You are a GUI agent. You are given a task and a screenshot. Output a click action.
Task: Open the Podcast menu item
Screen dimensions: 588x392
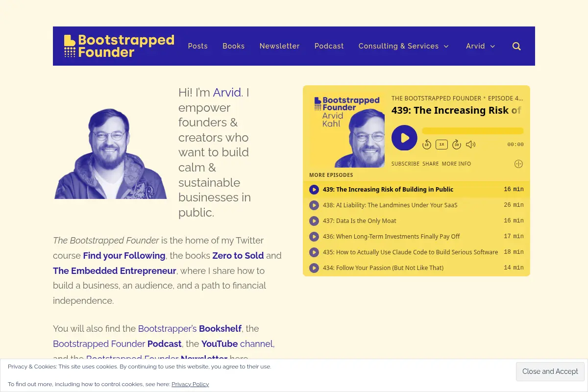pos(329,46)
